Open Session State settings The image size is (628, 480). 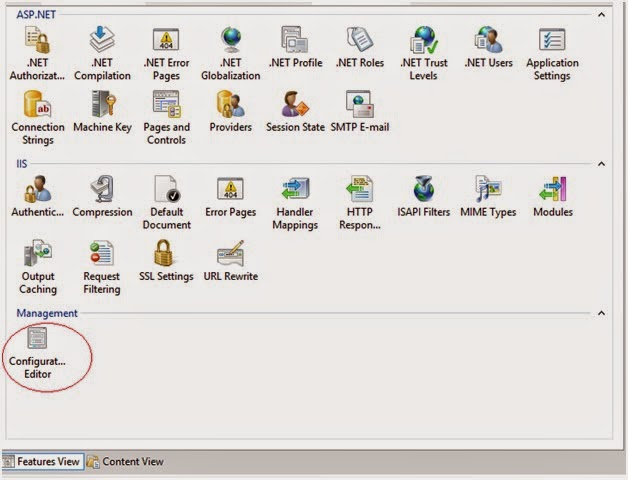tap(295, 111)
